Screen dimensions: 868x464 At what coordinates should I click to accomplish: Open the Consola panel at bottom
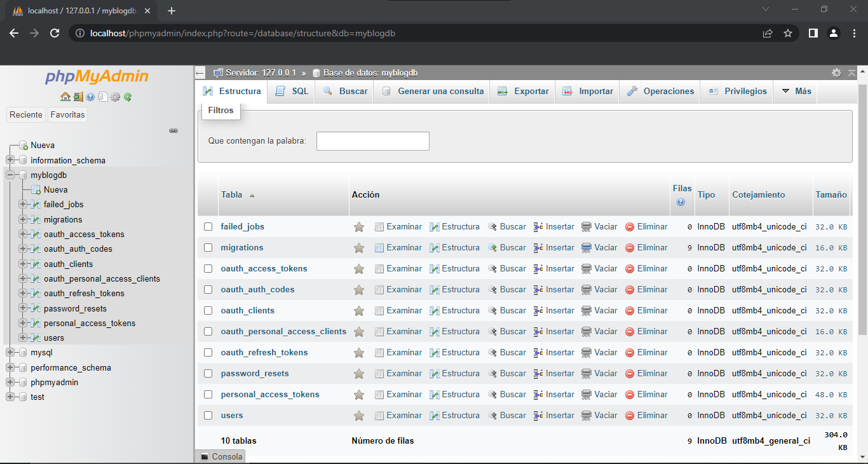(221, 456)
